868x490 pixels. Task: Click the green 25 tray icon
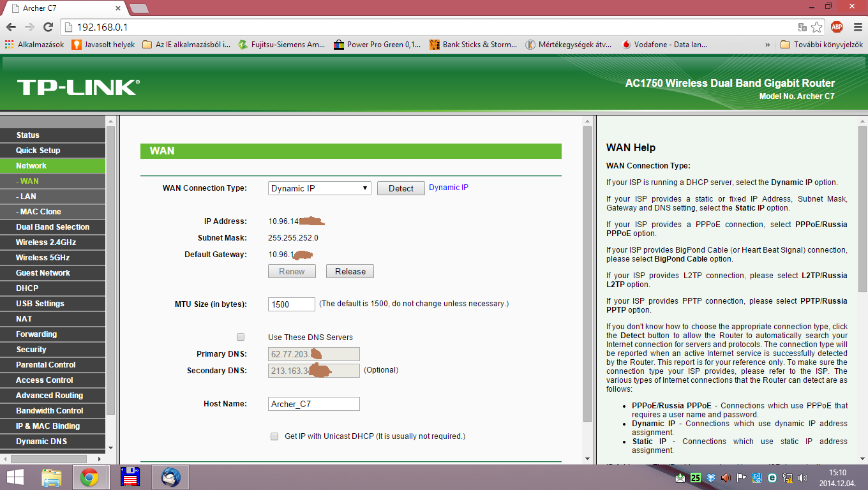[696, 477]
